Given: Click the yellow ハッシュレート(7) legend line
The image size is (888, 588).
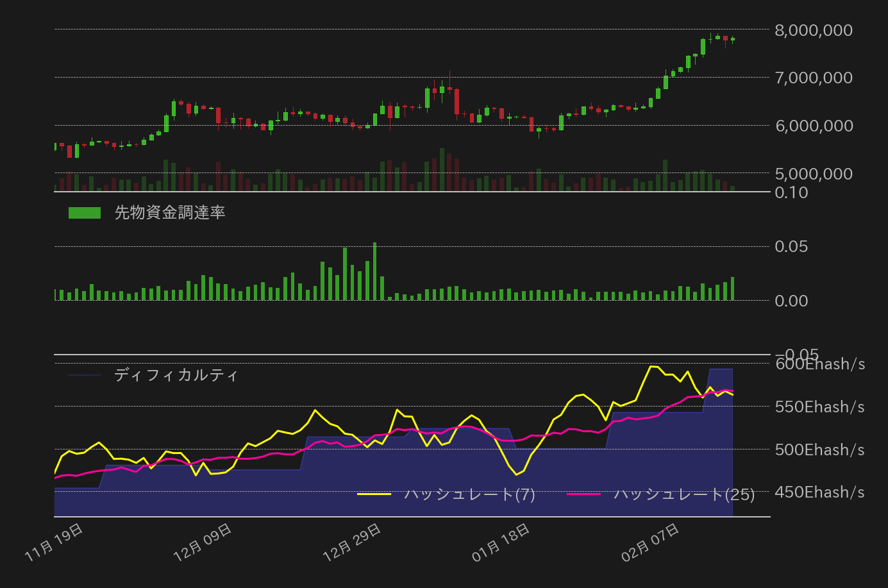Looking at the screenshot, I should coord(374,494).
